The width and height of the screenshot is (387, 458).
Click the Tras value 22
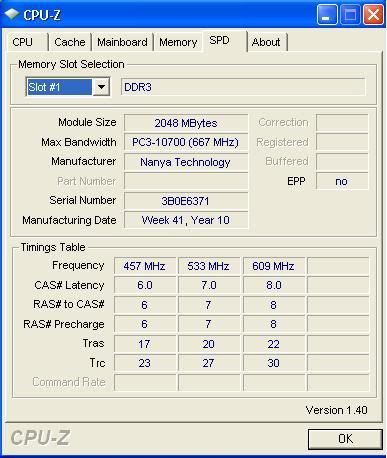pos(274,344)
